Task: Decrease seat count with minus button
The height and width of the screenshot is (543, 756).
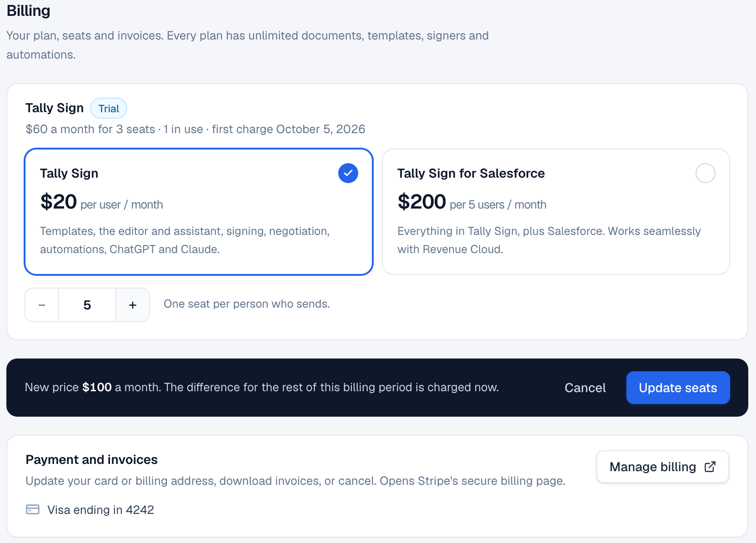Action: [42, 305]
